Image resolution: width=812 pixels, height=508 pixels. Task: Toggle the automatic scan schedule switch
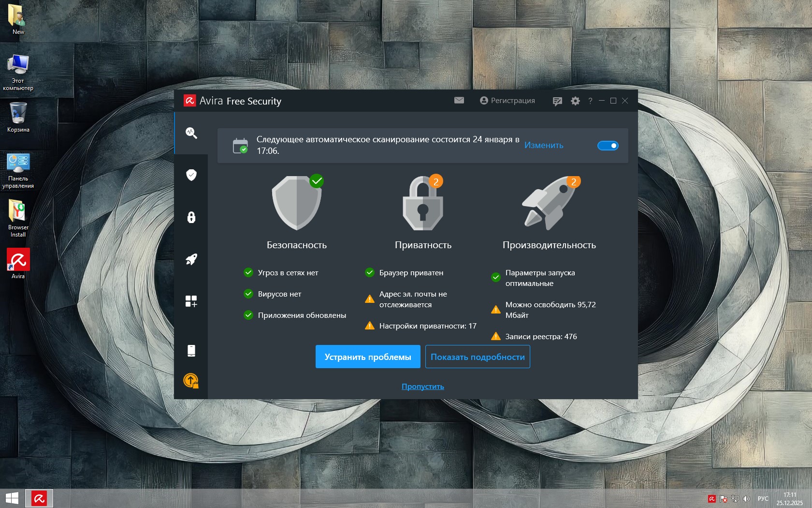tap(608, 146)
